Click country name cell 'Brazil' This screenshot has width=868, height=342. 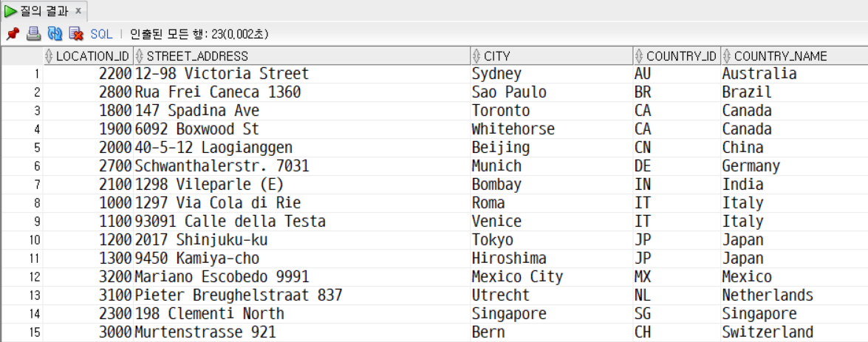click(x=794, y=92)
